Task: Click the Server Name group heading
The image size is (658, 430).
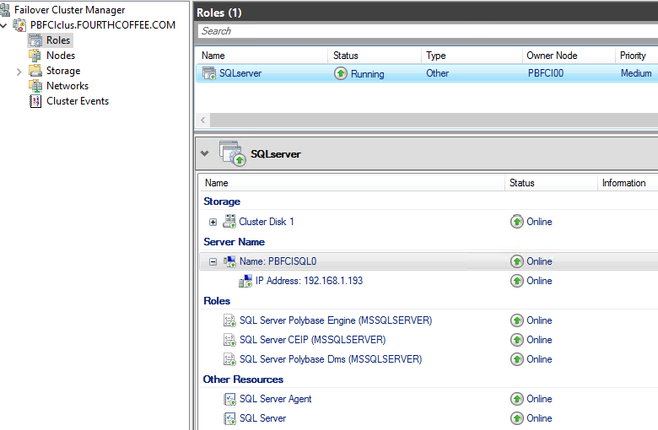Action: click(234, 242)
